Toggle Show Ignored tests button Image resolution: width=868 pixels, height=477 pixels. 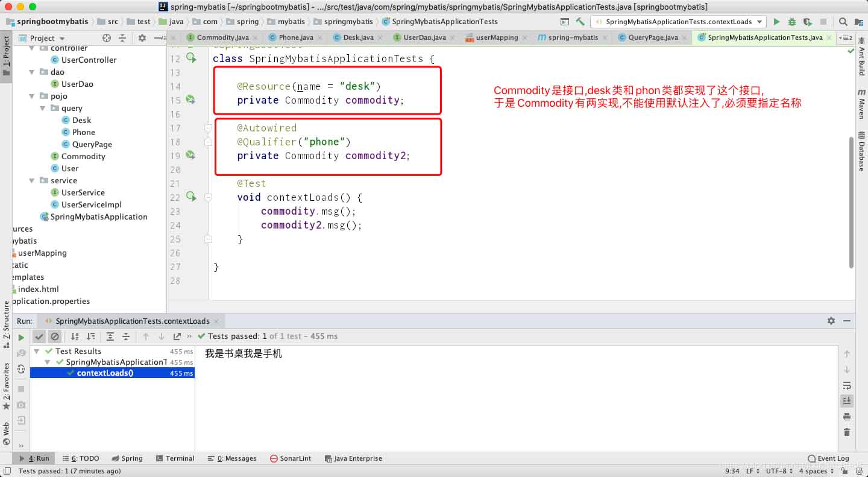point(55,336)
